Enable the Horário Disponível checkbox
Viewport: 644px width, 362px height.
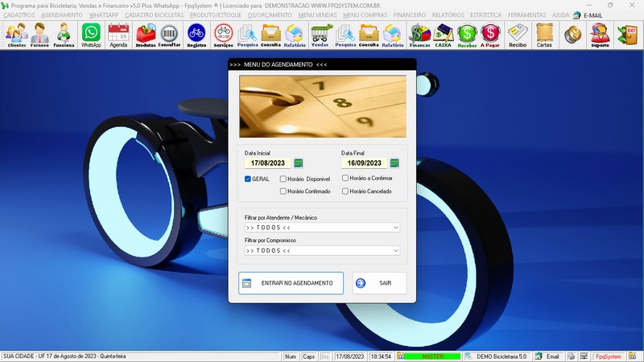tap(283, 179)
